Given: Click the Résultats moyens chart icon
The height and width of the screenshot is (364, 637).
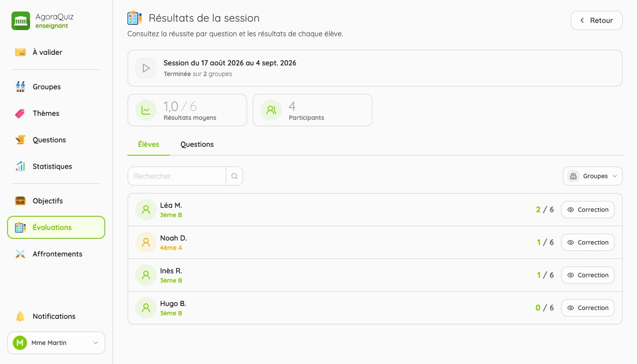Looking at the screenshot, I should click(x=146, y=110).
